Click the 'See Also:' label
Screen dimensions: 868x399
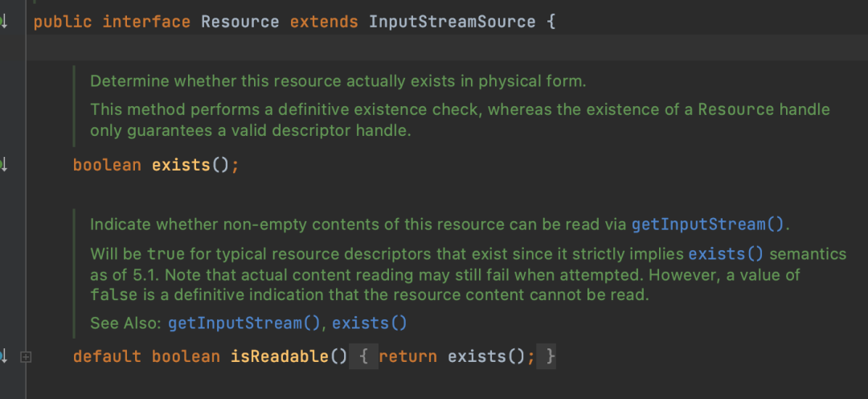(127, 323)
